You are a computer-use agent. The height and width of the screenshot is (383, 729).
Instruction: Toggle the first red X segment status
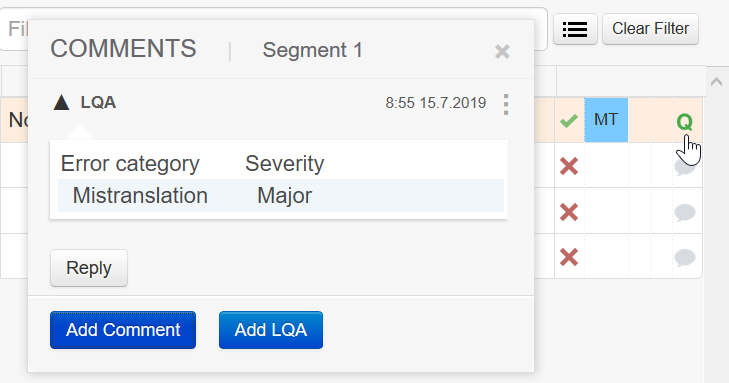click(569, 166)
